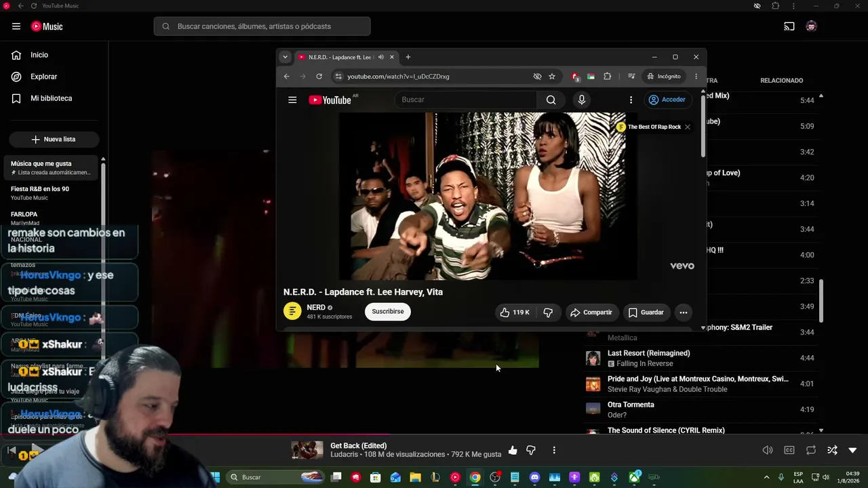The width and height of the screenshot is (868, 488).
Task: Go to the YouTube home logo
Action: (330, 100)
